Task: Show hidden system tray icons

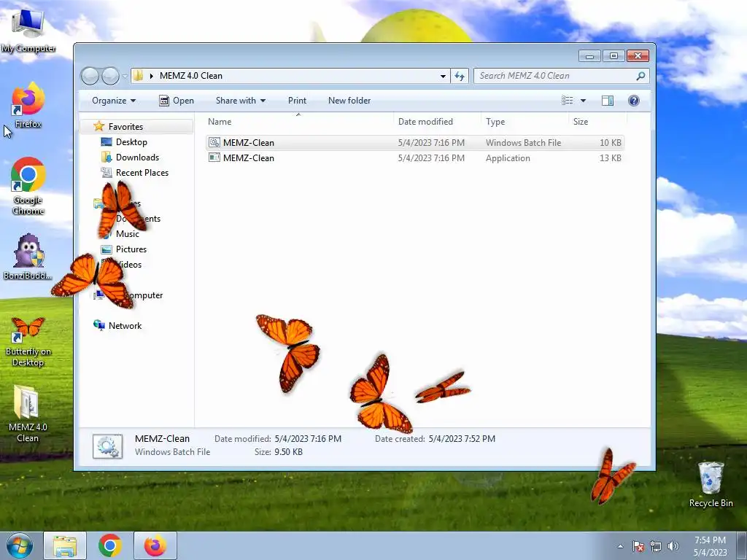Action: point(620,546)
